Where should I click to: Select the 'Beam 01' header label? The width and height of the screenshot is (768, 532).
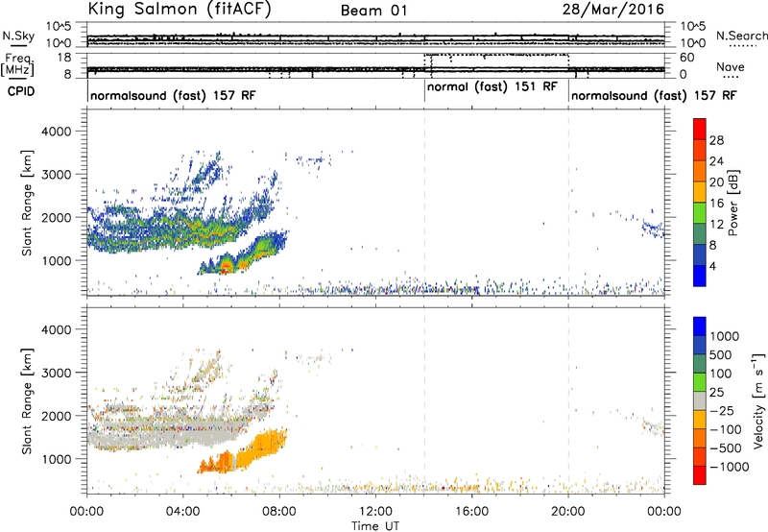(374, 11)
